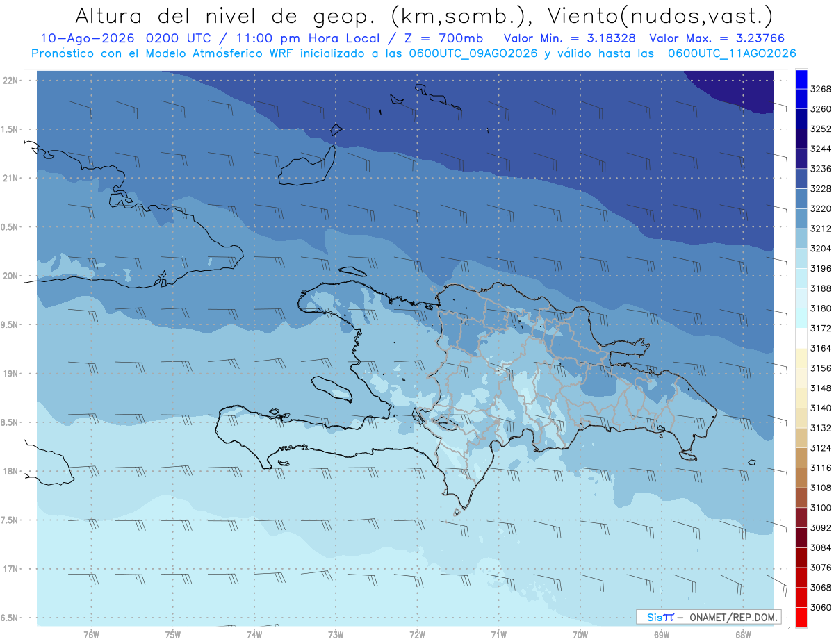This screenshot has height=644, width=834.
Task: Click the 'ONAMET/REP.DOM.' credit label
Action: click(x=733, y=617)
